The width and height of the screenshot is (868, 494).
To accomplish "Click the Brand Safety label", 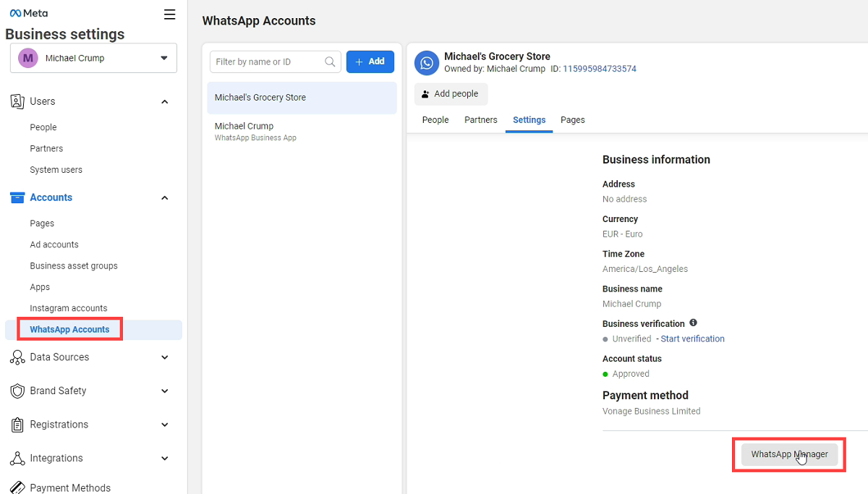I will click(58, 391).
